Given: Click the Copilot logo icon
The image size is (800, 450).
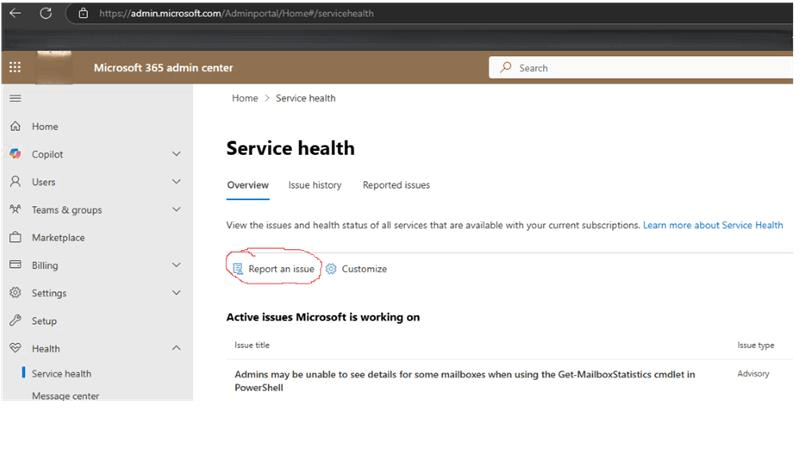Looking at the screenshot, I should (x=15, y=154).
